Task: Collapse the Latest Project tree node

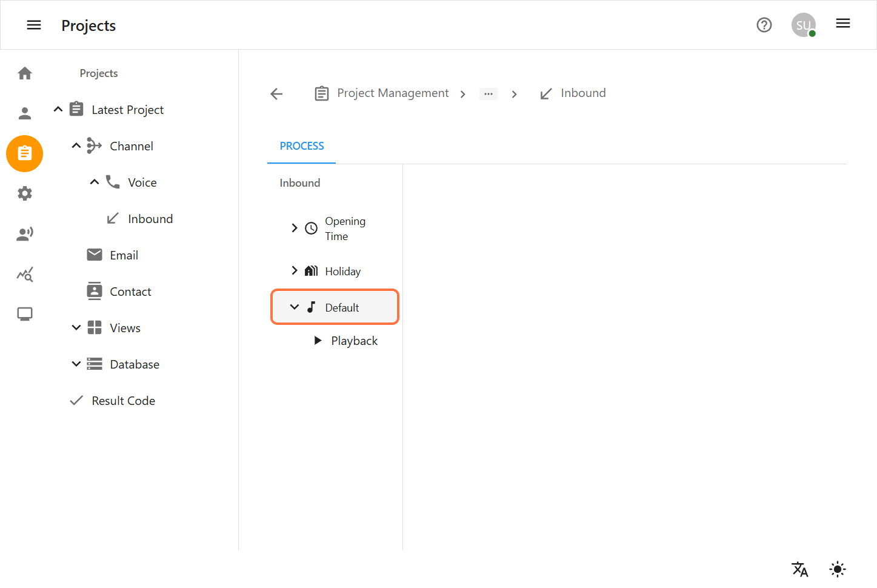Action: pyautogui.click(x=58, y=110)
